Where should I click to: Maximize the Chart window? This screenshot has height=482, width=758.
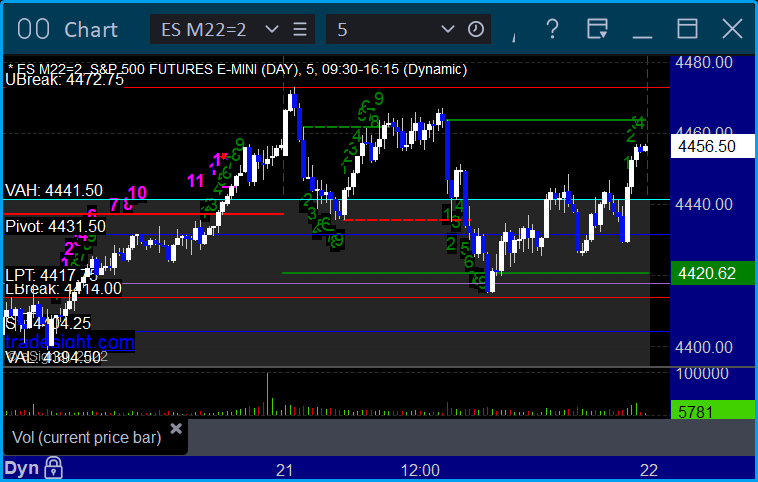click(x=687, y=29)
